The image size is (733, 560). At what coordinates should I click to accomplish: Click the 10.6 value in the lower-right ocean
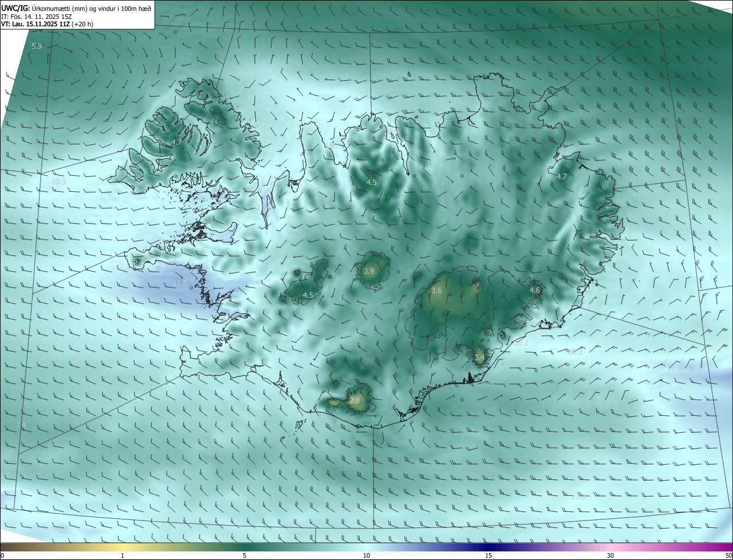[578, 496]
